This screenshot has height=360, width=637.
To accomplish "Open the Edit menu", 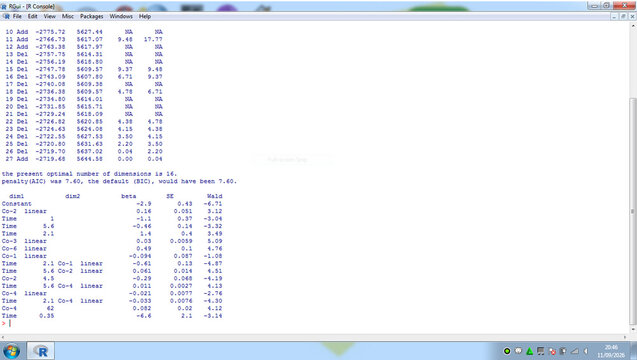I will (x=32, y=16).
